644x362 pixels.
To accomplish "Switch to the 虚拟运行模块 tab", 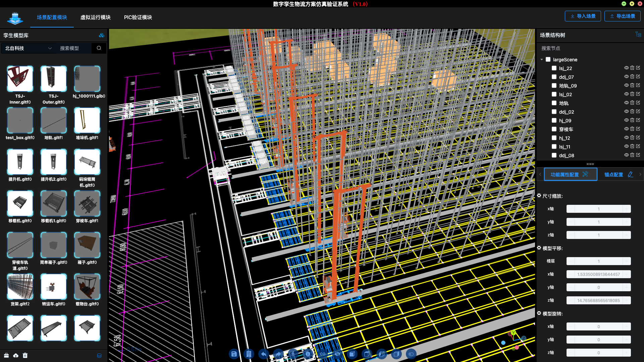I will click(95, 17).
